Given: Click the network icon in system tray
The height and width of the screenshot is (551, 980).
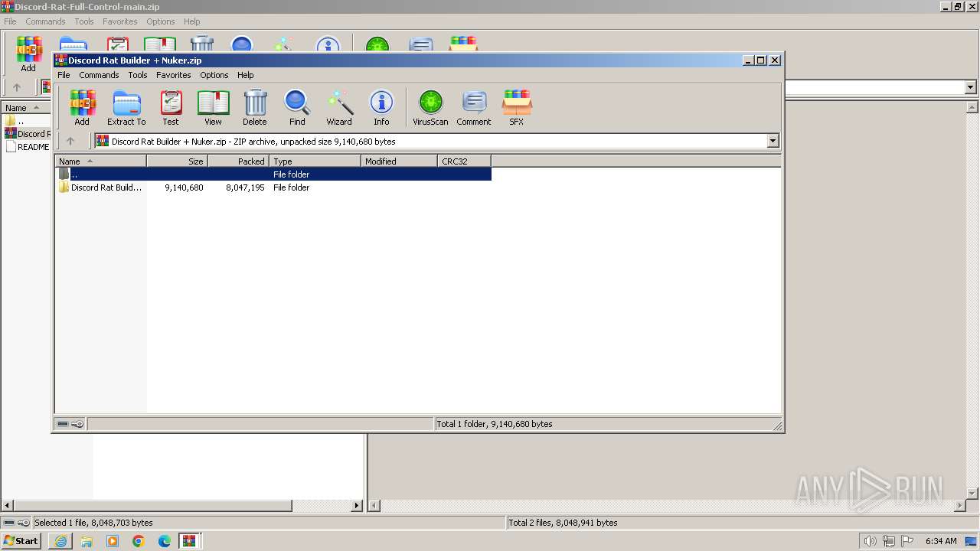Looking at the screenshot, I should [x=888, y=541].
